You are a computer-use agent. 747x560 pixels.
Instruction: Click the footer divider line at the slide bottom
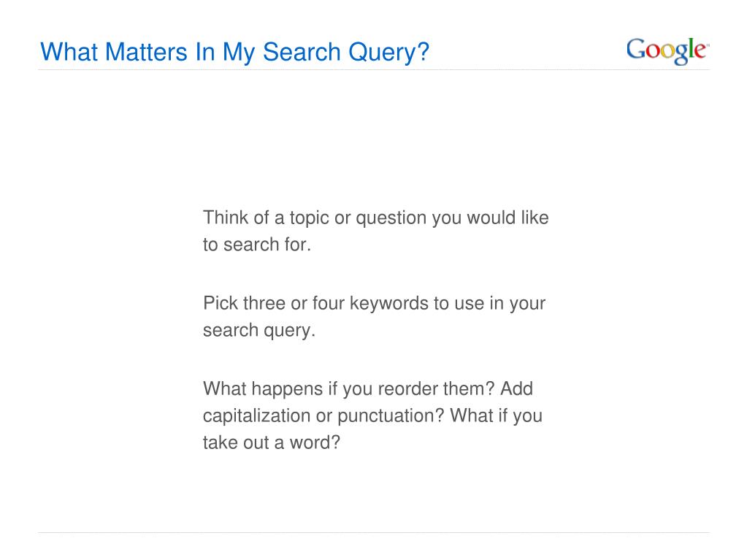click(374, 532)
